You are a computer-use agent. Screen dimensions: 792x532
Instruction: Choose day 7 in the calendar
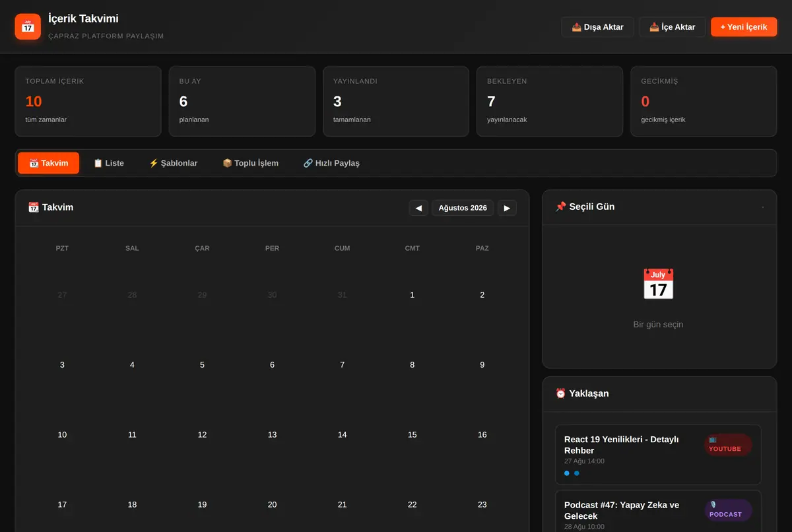(x=342, y=365)
